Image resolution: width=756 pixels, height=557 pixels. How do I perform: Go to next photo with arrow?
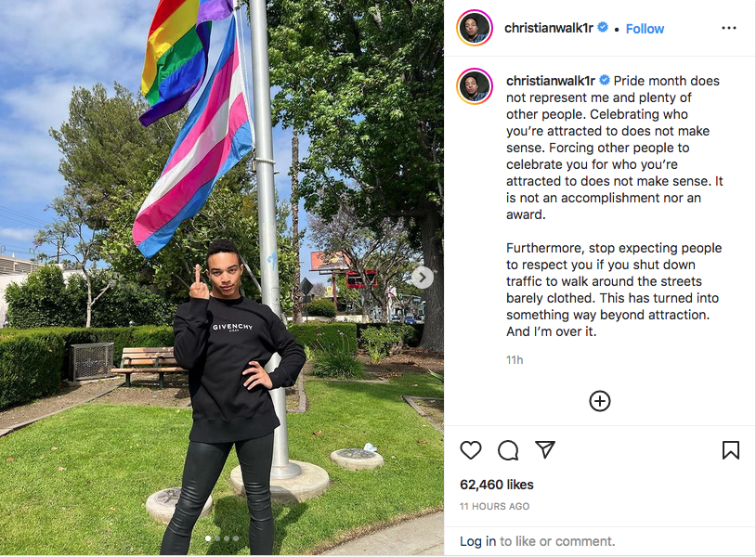click(x=423, y=278)
